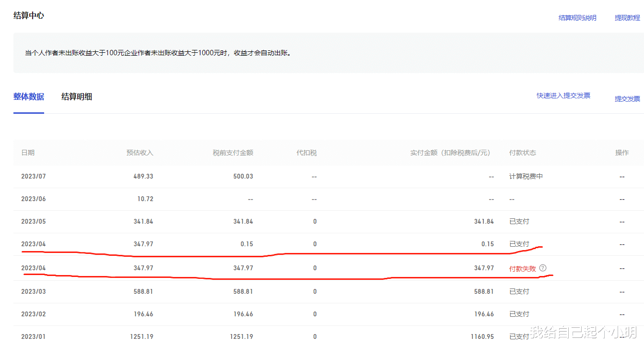
Task: Click the 提交发票 link
Action: (627, 99)
